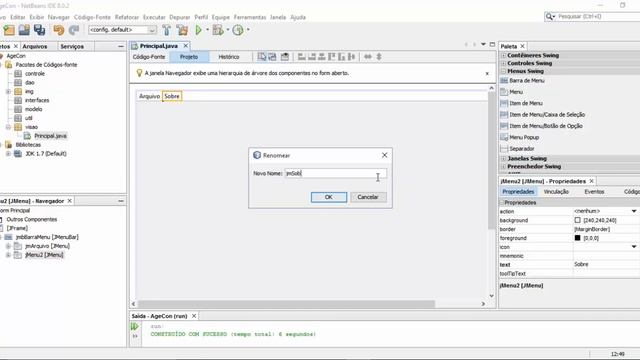640x360 pixels.
Task: Click the Redo arrow icon
Action: coord(74,30)
